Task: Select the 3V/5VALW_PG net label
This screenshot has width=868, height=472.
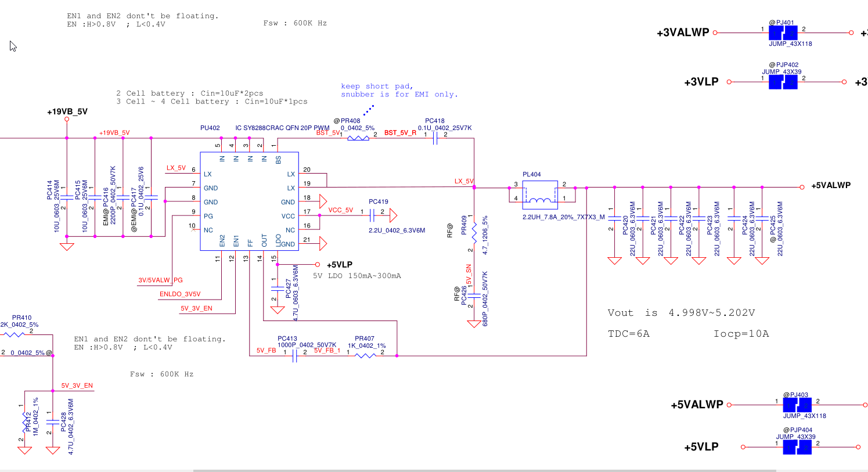Action: point(160,280)
